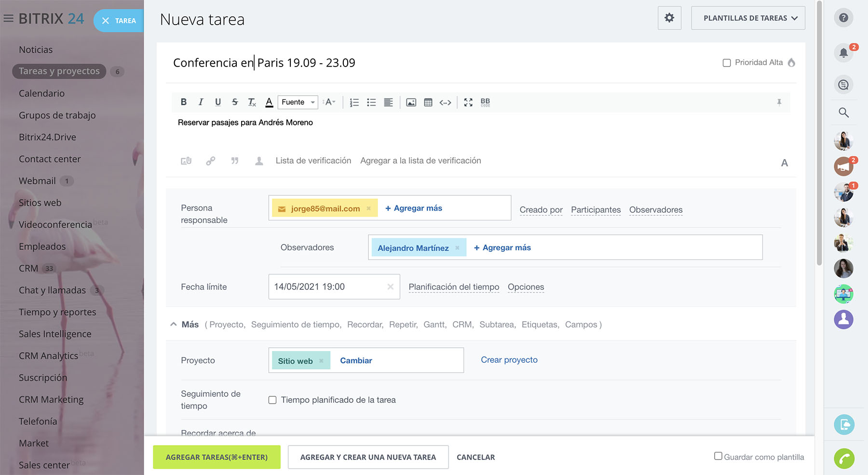Image resolution: width=868 pixels, height=475 pixels.
Task: Expand the editor to fullscreen
Action: coord(468,102)
